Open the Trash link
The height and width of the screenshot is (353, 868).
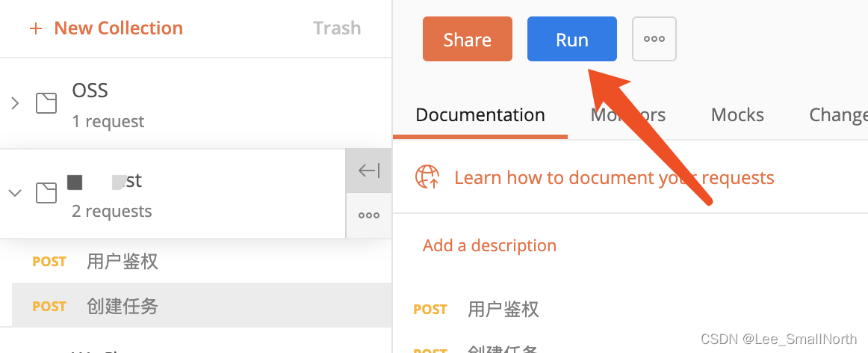pos(337,28)
